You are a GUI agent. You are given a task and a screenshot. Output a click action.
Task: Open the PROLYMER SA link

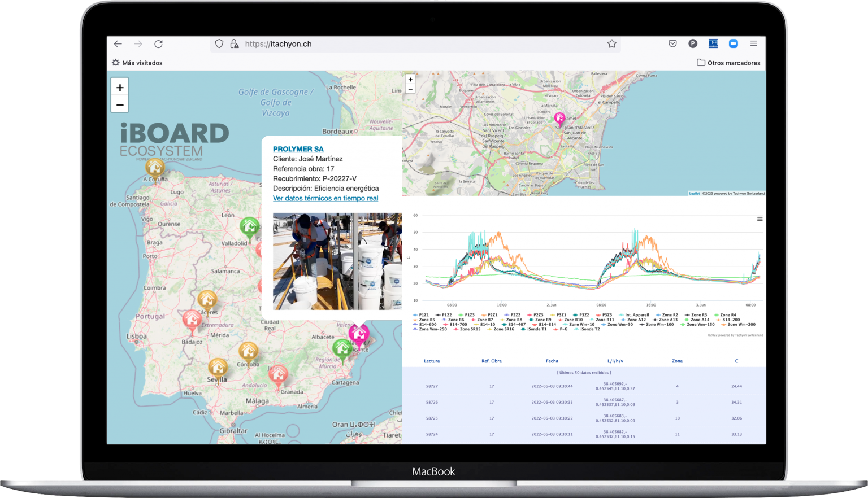(x=298, y=149)
